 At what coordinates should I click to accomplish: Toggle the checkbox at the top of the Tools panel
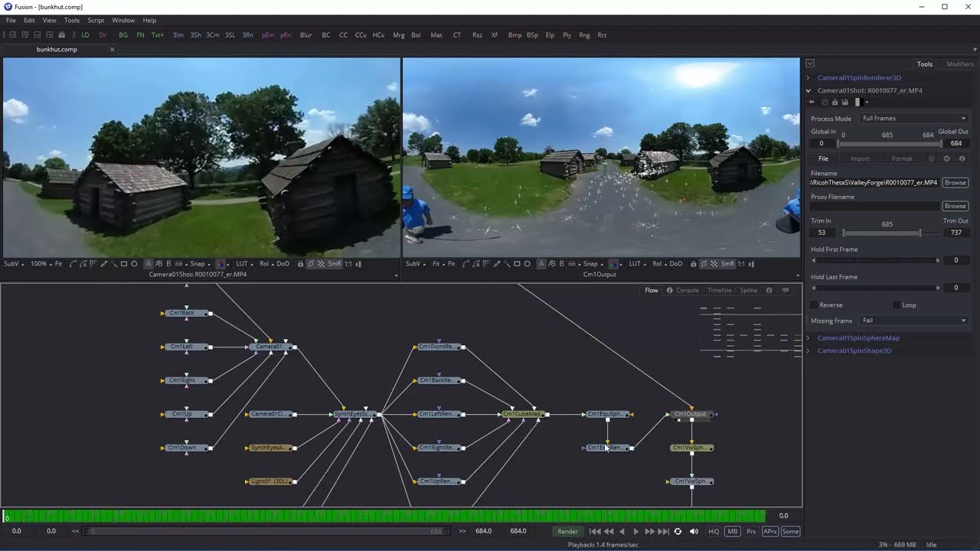[810, 64]
